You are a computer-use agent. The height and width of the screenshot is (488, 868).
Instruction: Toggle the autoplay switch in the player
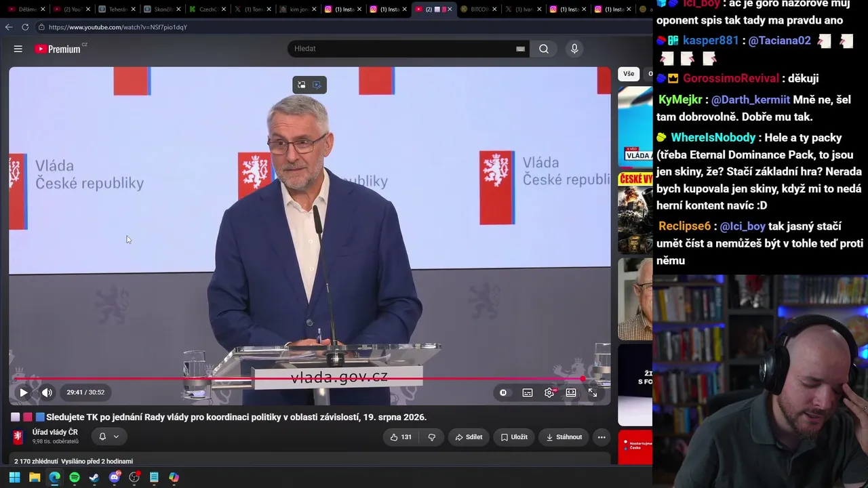point(503,392)
